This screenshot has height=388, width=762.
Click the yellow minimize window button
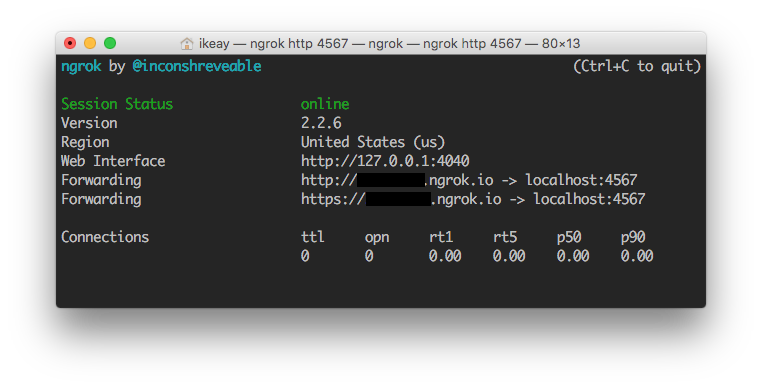click(x=90, y=43)
